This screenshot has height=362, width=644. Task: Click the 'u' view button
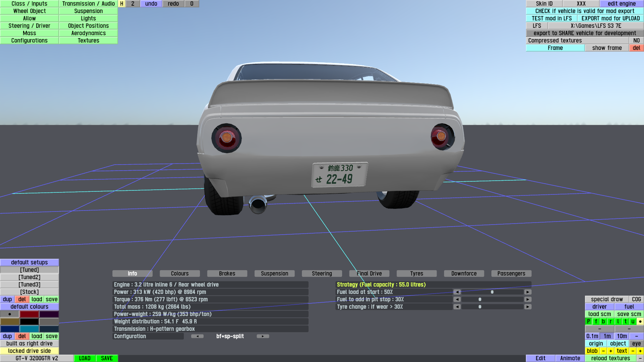[633, 321]
